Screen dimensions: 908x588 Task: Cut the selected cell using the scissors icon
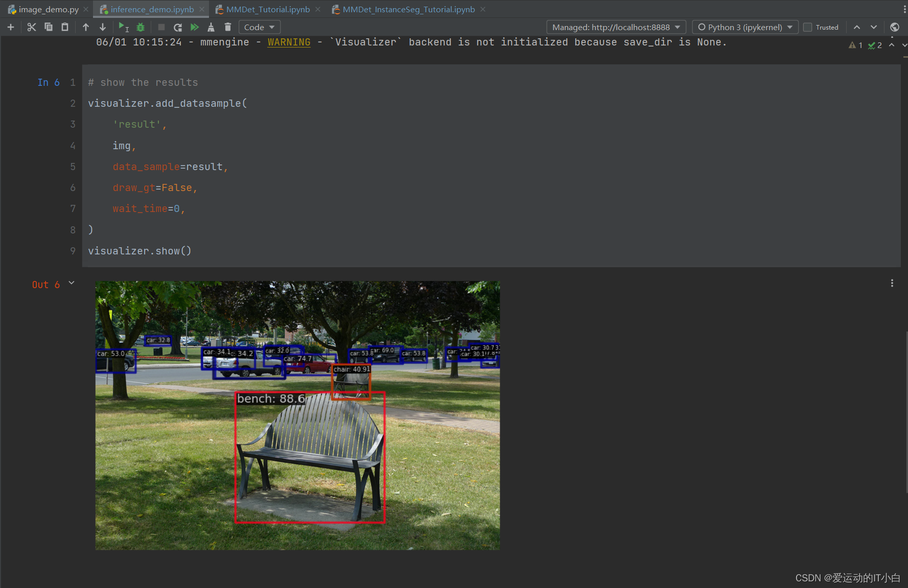[32, 27]
